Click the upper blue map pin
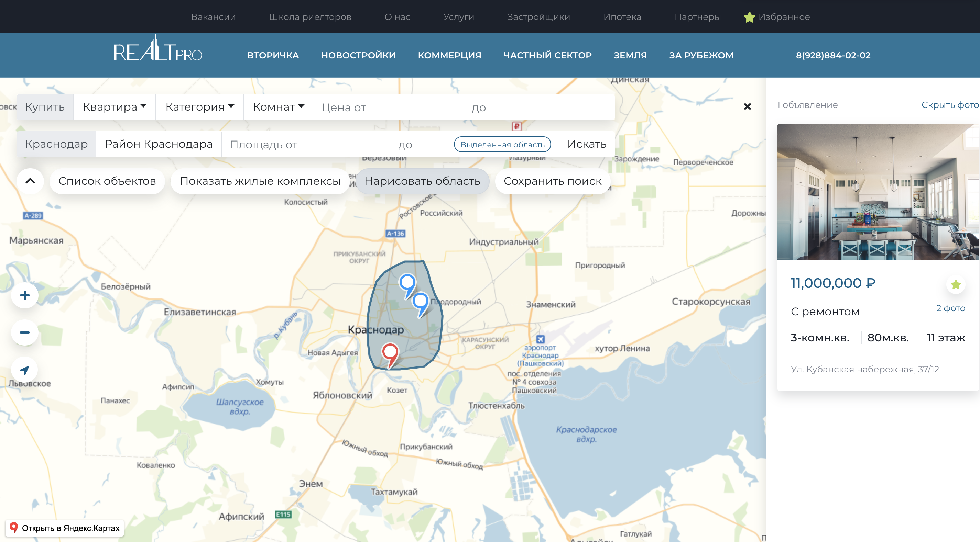The height and width of the screenshot is (542, 980). (407, 286)
